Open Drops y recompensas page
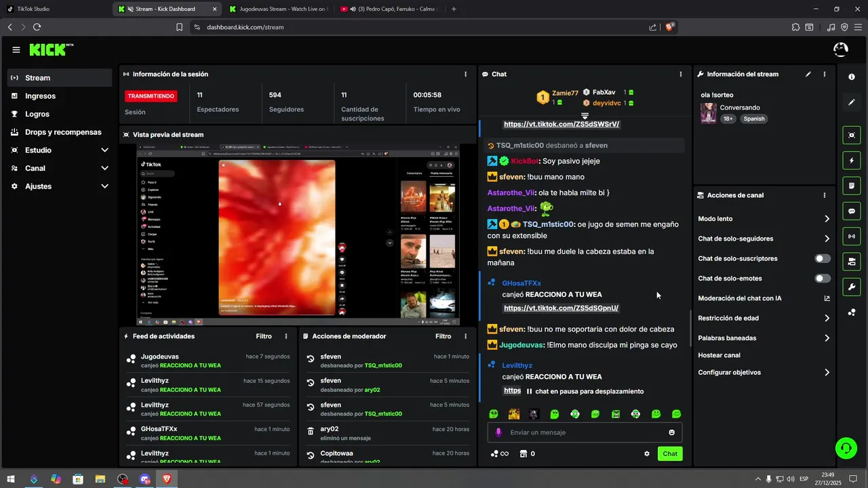This screenshot has height=488, width=868. tap(60, 132)
